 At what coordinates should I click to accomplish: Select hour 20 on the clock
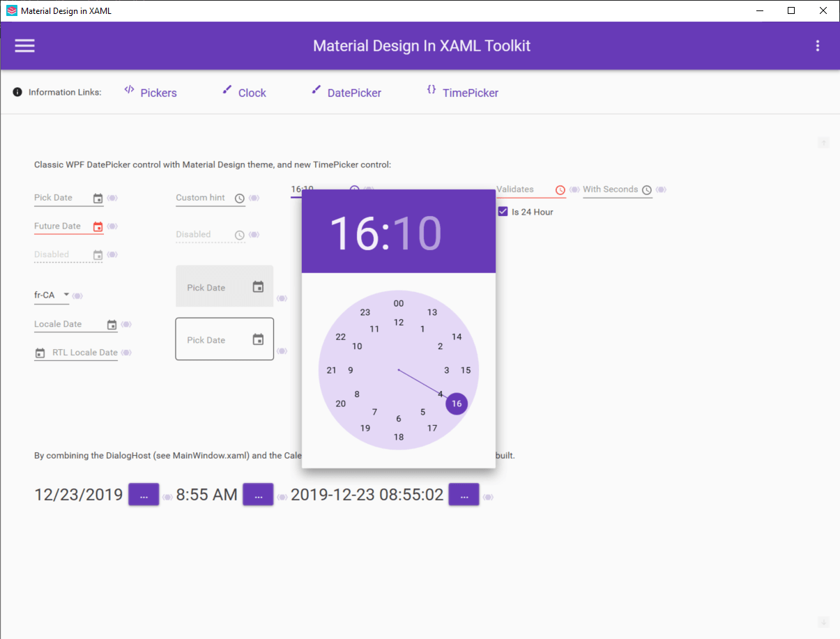pos(341,403)
